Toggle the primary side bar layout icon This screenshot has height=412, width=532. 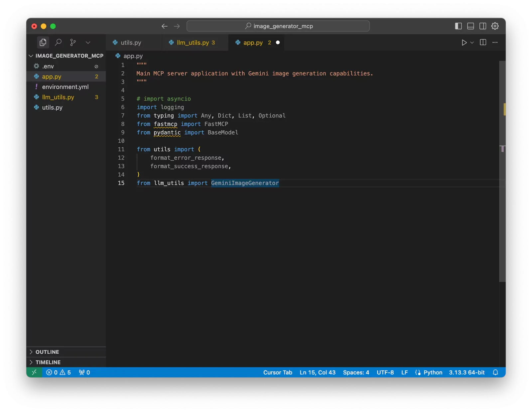(458, 26)
